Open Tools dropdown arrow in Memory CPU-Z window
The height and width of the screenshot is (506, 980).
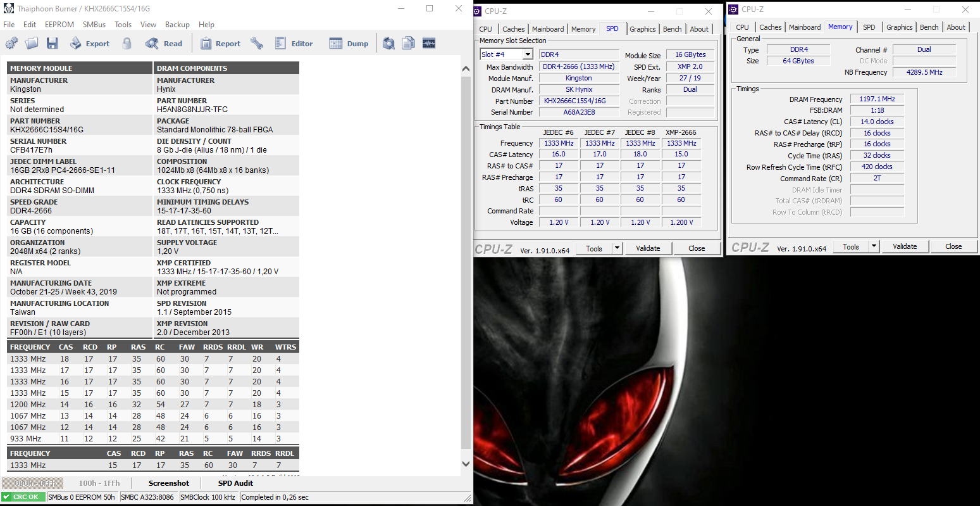(x=874, y=246)
